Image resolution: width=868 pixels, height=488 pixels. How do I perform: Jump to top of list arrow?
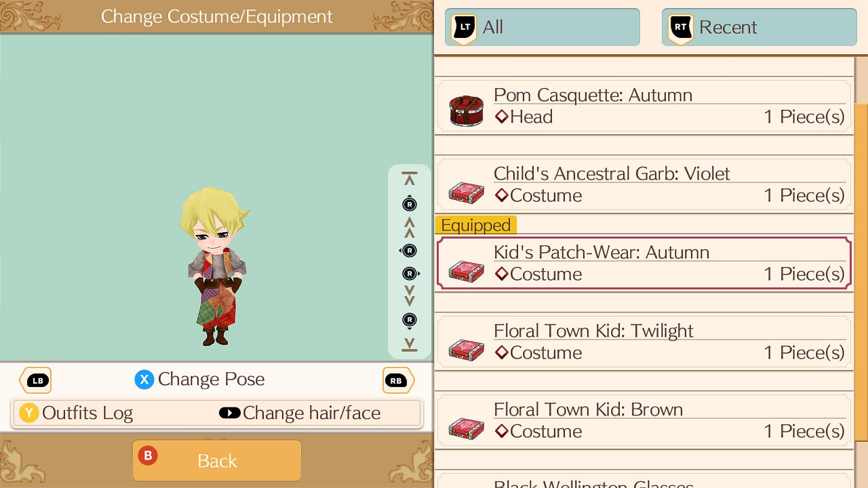pos(410,178)
